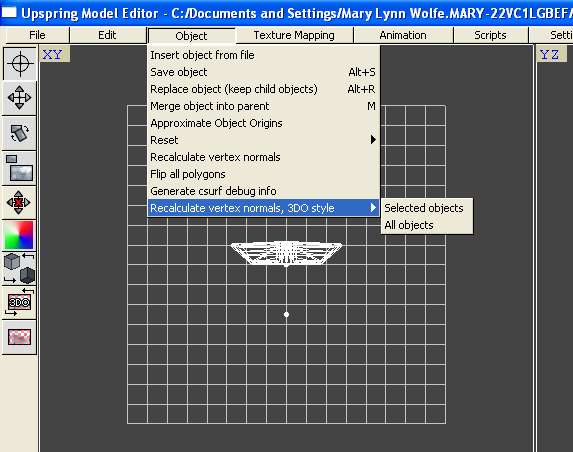This screenshot has width=573, height=452.
Task: Click the pink checkered texture icon
Action: (x=19, y=337)
